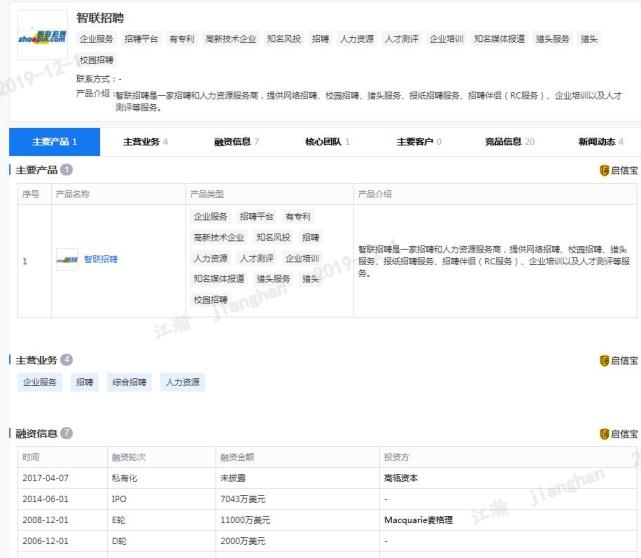Image resolution: width=641 pixels, height=558 pixels.
Task: Click the 高新技术企业 tag in header
Action: pos(231,39)
